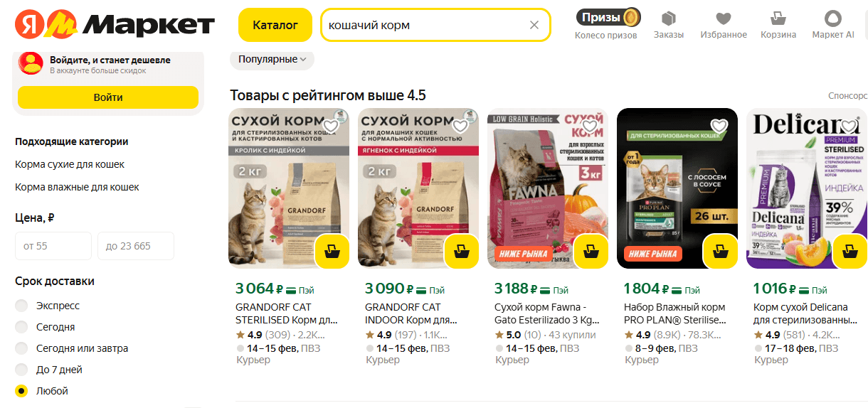Screen dimensions: 868x408
Task: Add Delicana dry food to cart
Action: [849, 250]
